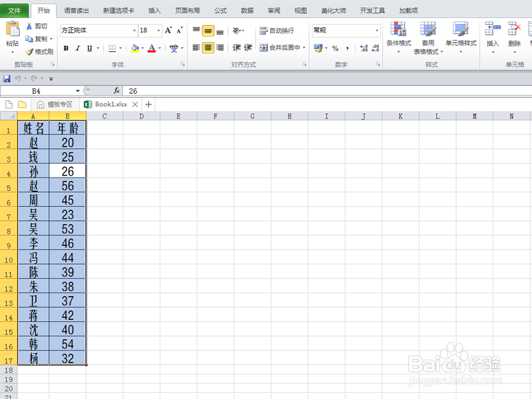Switch to the 公式 Formulas tab

220,11
